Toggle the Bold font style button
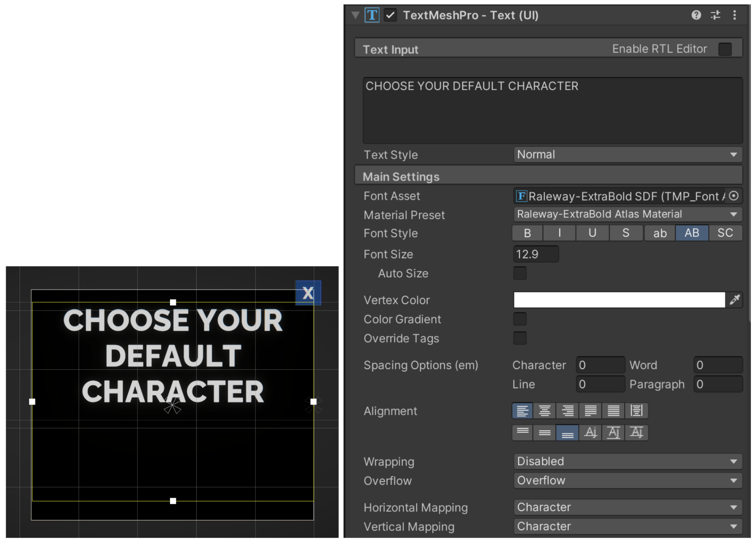Image resolution: width=756 pixels, height=543 pixels. 527,233
